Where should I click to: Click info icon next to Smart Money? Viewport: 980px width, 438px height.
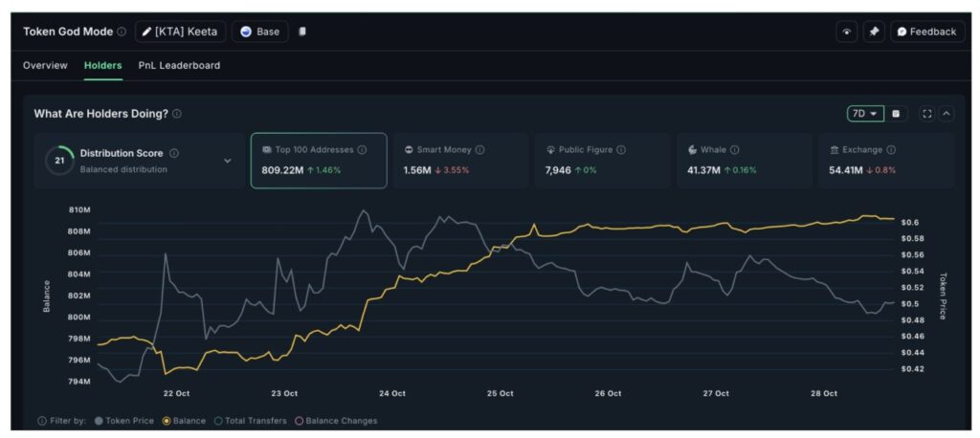[x=479, y=150]
